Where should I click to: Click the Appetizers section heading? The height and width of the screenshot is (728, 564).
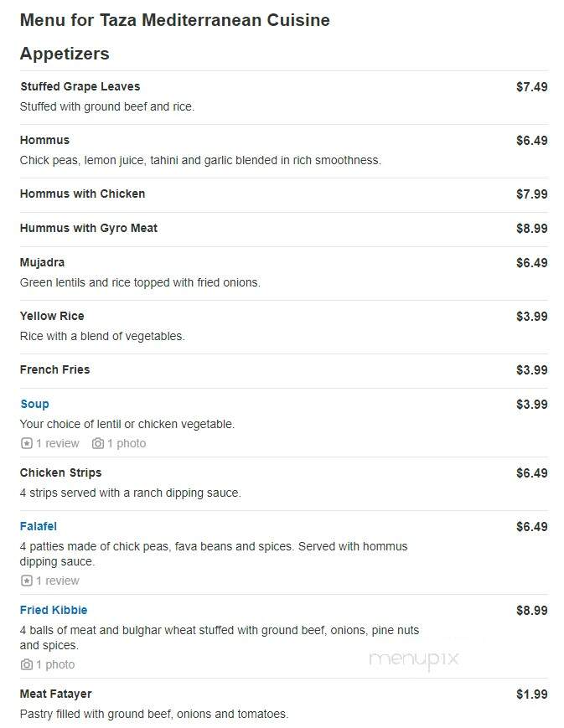point(65,54)
